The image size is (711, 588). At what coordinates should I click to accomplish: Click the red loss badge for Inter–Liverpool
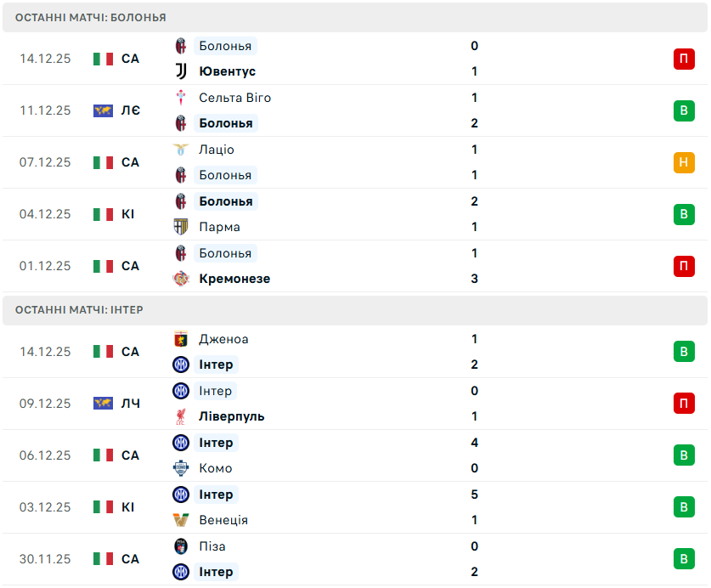click(684, 404)
